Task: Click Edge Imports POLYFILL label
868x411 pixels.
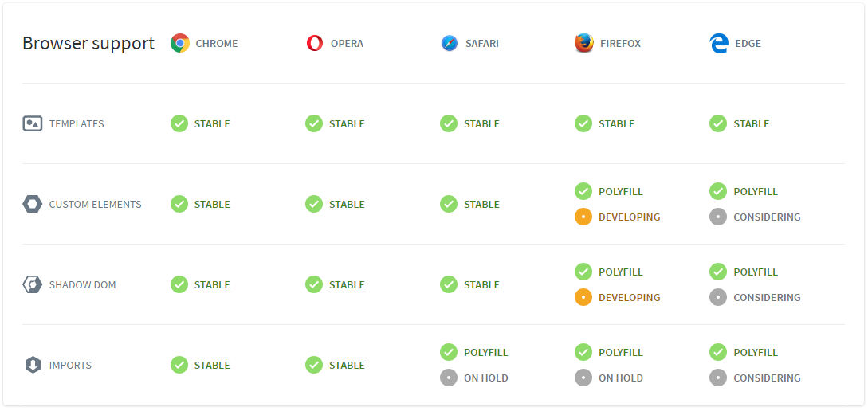Action: 755,352
